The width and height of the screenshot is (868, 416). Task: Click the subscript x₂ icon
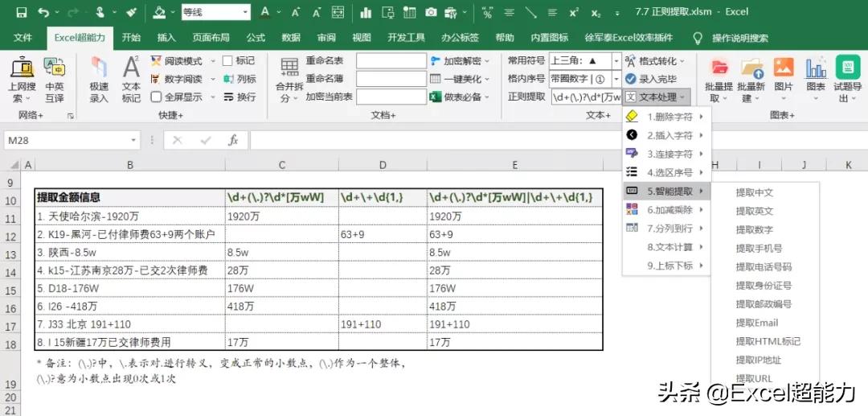596,12
